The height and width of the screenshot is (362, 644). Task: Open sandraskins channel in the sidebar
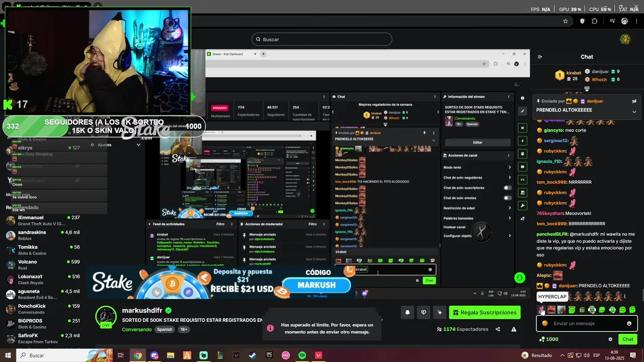click(x=43, y=235)
